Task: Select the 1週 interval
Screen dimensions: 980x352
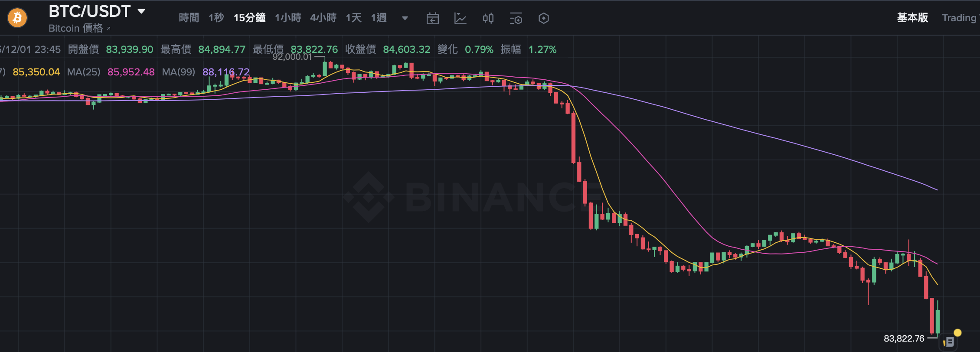Action: pyautogui.click(x=379, y=18)
